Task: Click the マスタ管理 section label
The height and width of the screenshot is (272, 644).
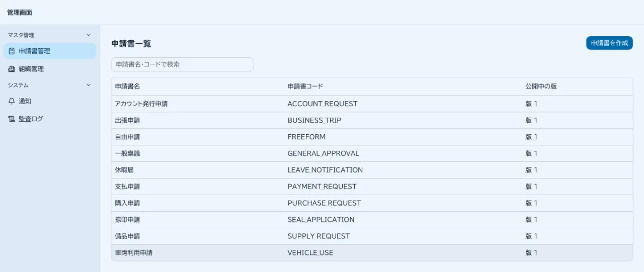Action: (21, 35)
